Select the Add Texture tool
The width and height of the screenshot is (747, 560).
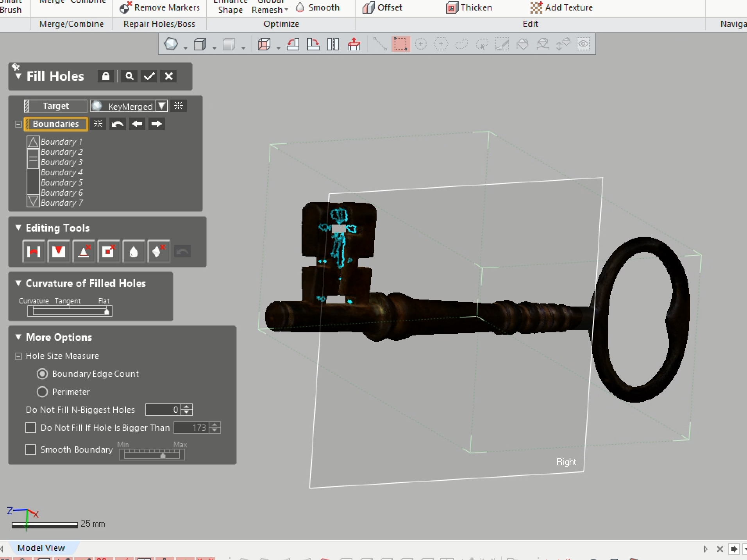click(x=562, y=7)
